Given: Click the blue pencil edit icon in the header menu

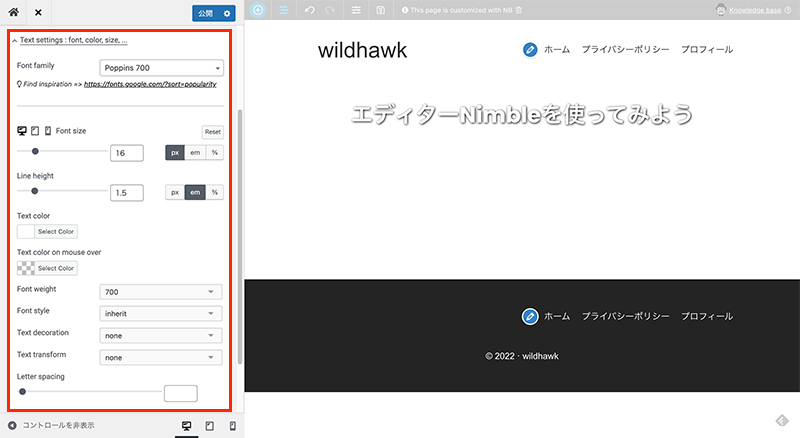Looking at the screenshot, I should [x=530, y=49].
